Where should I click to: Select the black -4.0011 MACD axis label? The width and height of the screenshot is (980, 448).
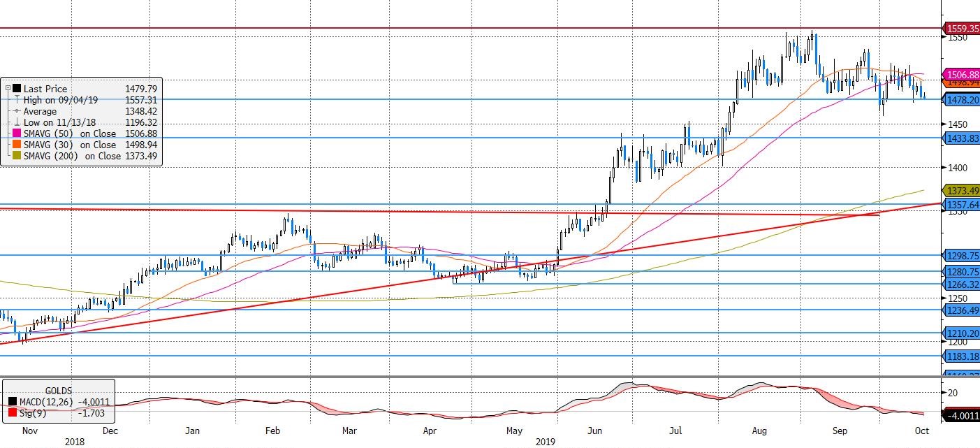[x=961, y=416]
